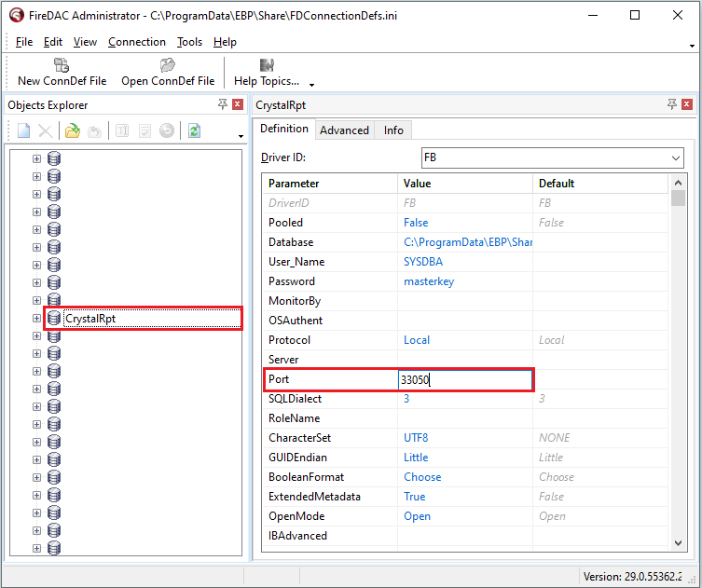Open the Tools menu
The height and width of the screenshot is (588, 702).
pos(189,42)
